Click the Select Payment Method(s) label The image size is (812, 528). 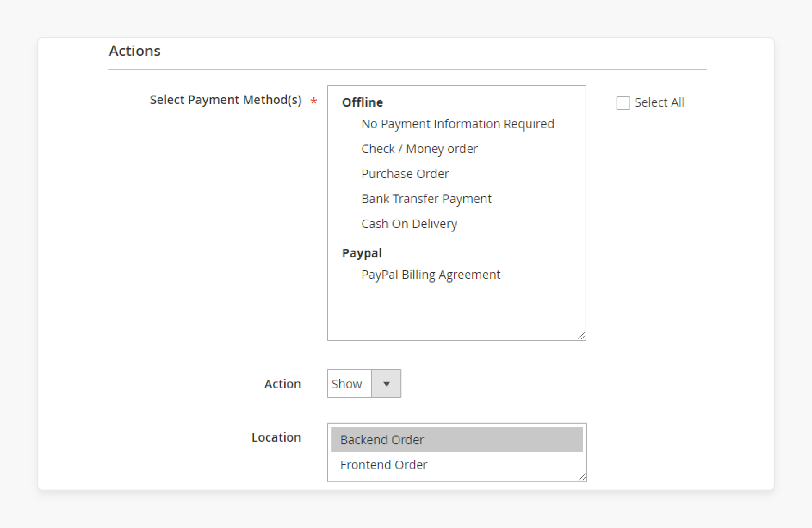pos(226,100)
